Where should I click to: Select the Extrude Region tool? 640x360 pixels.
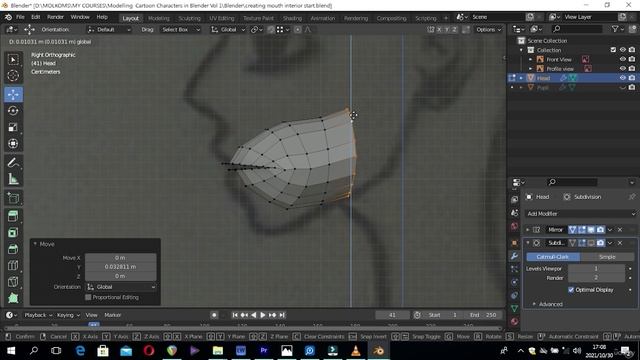(13, 216)
